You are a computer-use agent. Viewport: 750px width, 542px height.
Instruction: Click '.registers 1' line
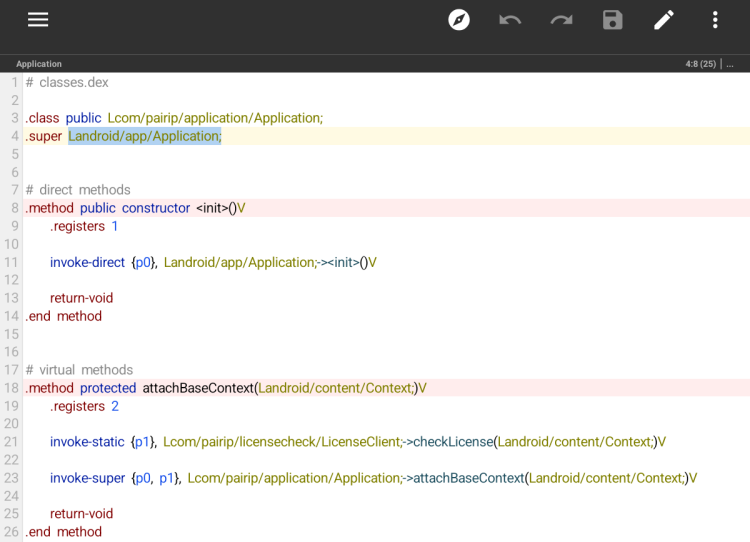[x=84, y=226]
